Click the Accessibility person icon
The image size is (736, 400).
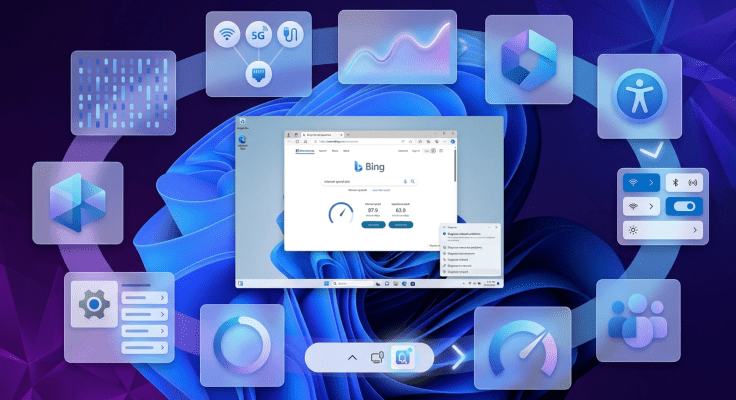639,96
